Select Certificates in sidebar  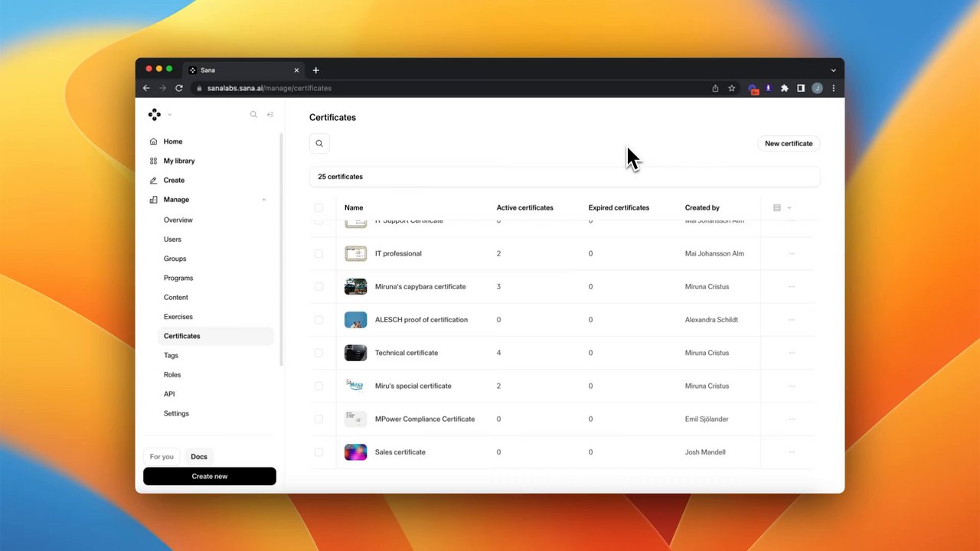click(216, 336)
